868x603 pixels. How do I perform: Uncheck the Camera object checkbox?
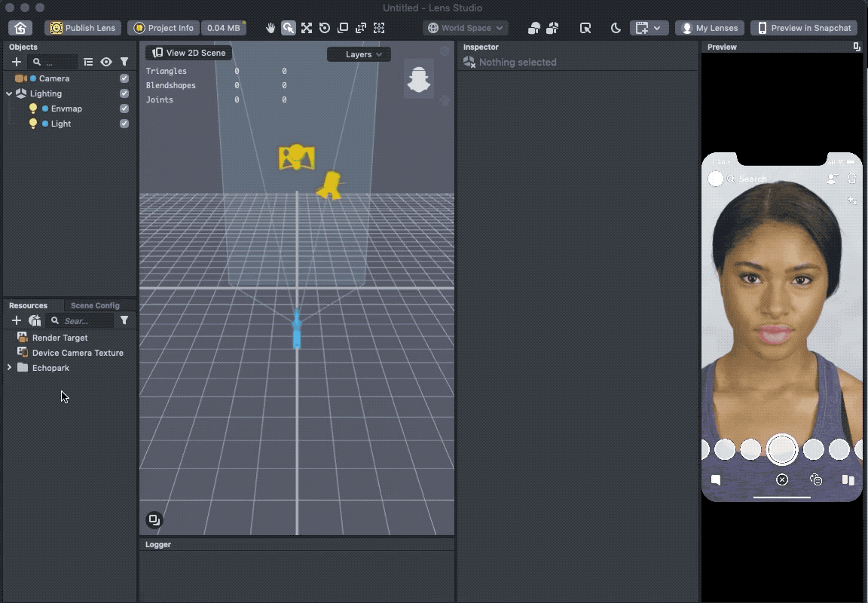click(124, 78)
